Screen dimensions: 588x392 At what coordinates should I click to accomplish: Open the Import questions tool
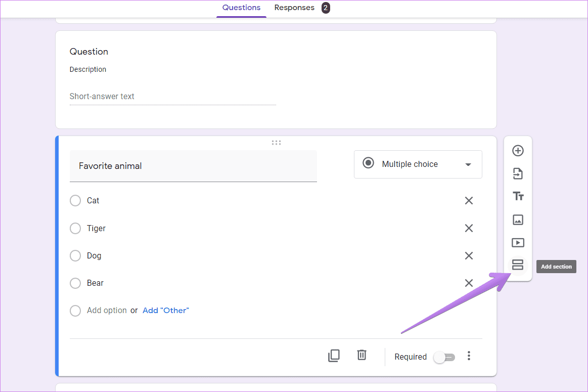click(x=518, y=173)
